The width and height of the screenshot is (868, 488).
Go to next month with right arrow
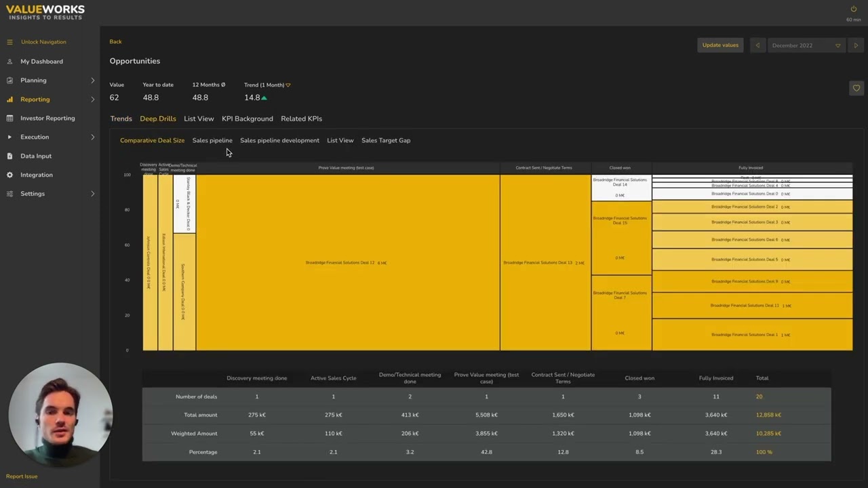pyautogui.click(x=856, y=45)
